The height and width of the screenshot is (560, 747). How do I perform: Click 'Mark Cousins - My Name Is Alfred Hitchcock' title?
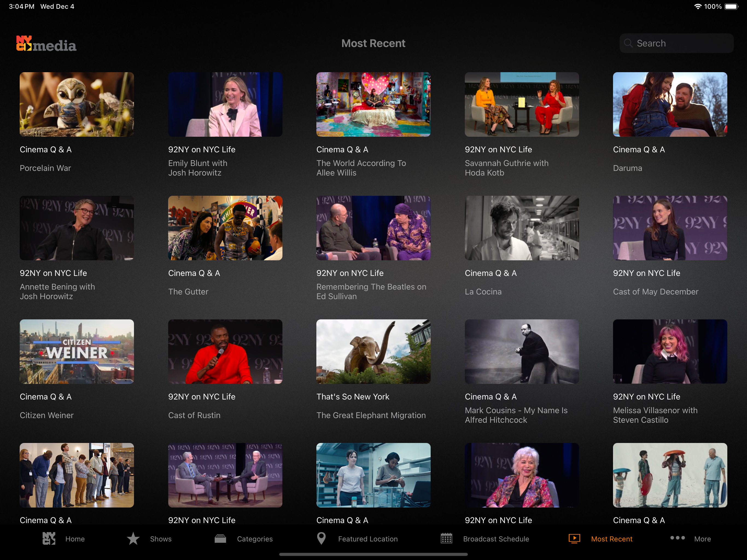click(516, 415)
